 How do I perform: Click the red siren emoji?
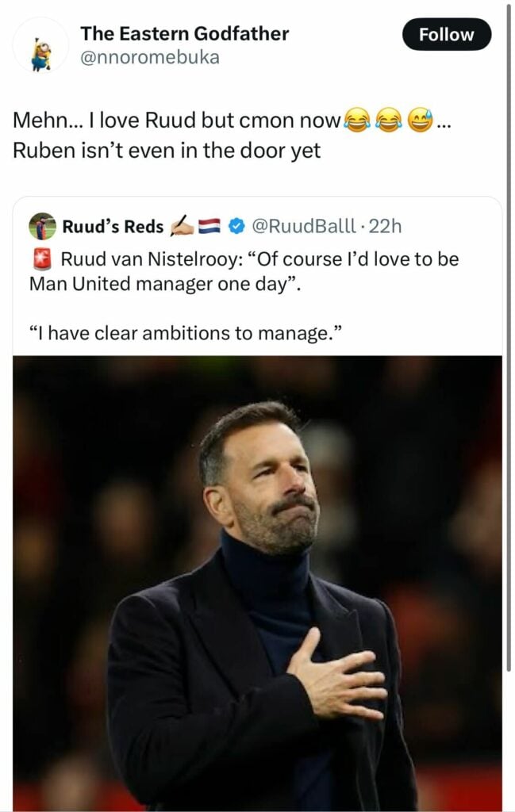click(42, 259)
